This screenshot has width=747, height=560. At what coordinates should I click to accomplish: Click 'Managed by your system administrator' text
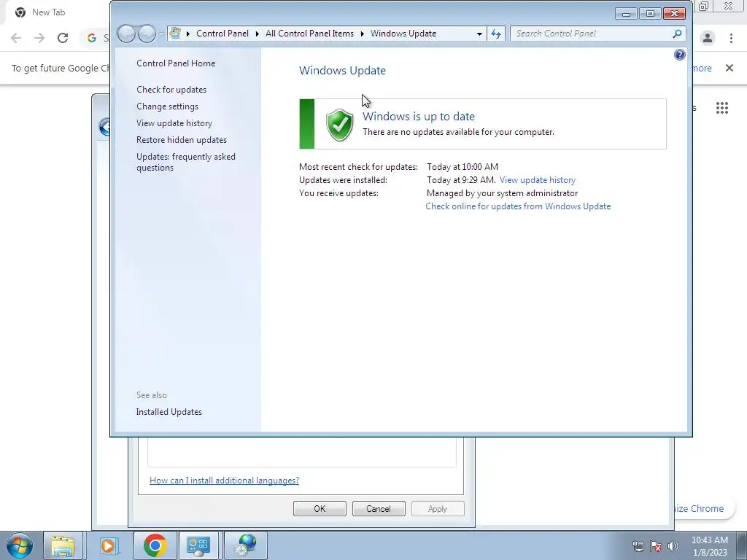[502, 192]
